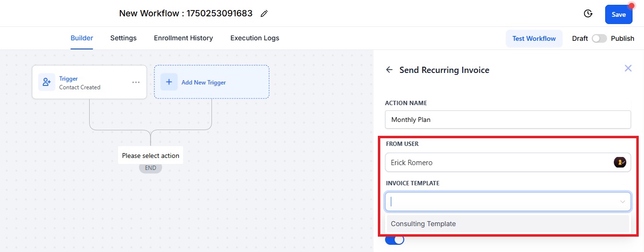Open the version history clock icon
This screenshot has height=252, width=644.
click(x=588, y=14)
